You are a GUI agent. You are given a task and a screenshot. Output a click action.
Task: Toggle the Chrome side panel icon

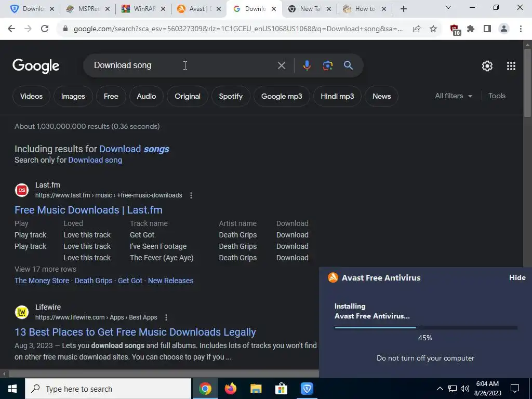(487, 29)
